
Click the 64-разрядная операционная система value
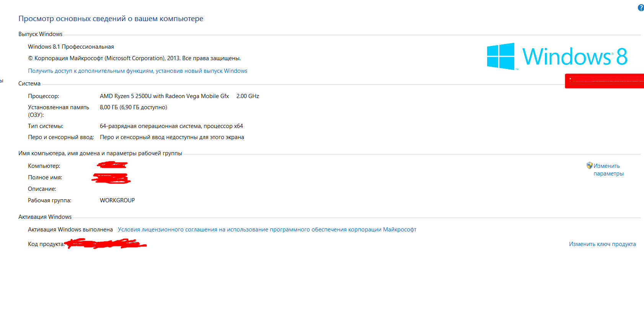[x=171, y=126]
